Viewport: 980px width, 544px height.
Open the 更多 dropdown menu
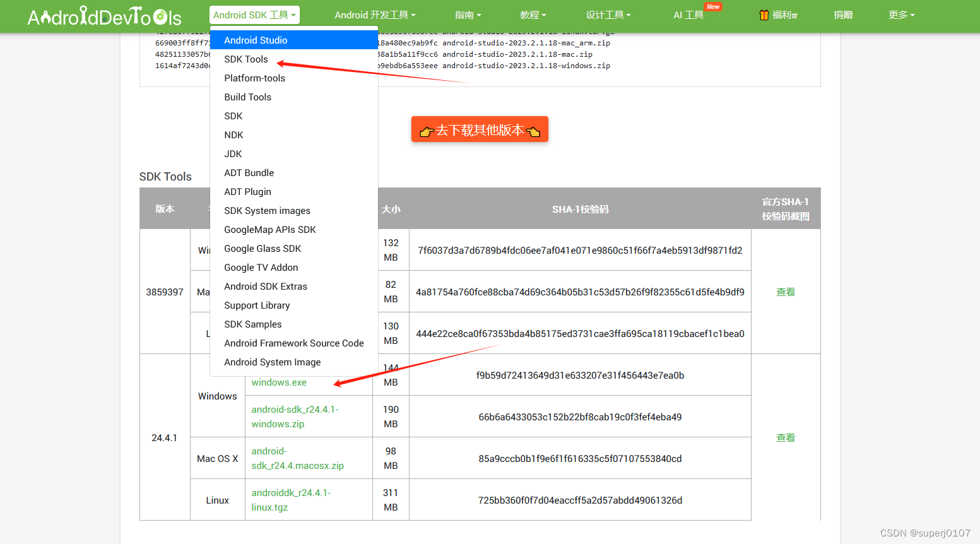901,15
